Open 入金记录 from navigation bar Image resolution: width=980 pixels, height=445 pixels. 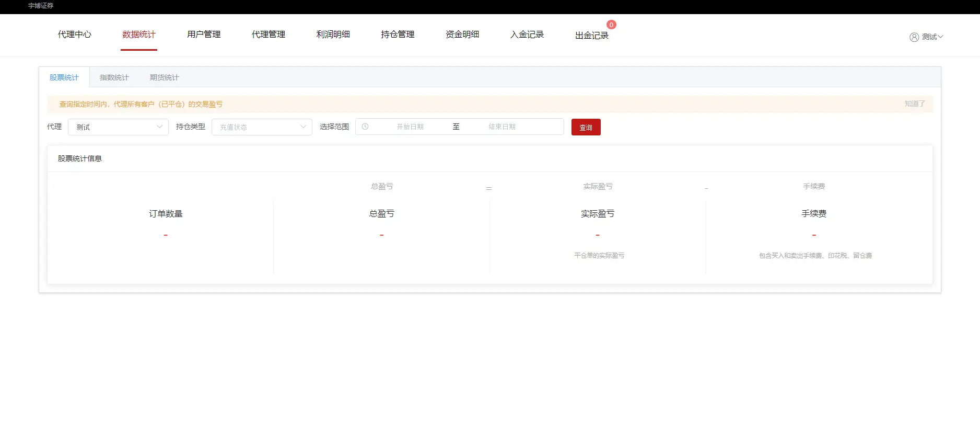[527, 35]
